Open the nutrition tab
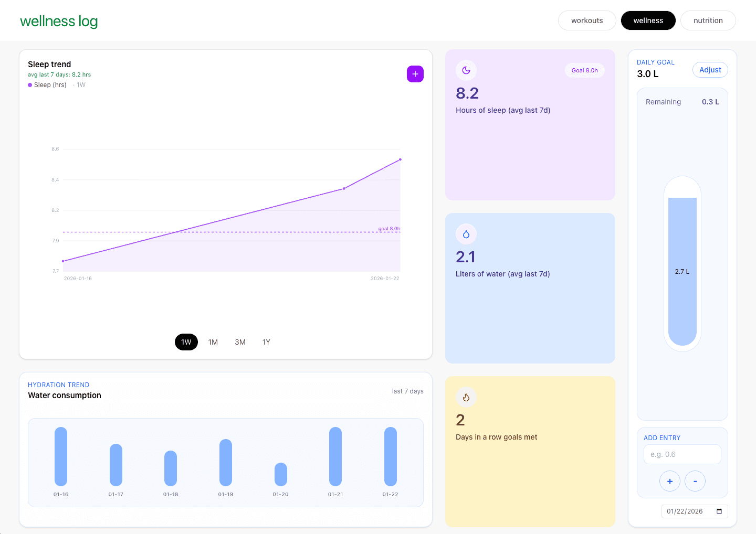Screen dimensions: 756x534 708,20
